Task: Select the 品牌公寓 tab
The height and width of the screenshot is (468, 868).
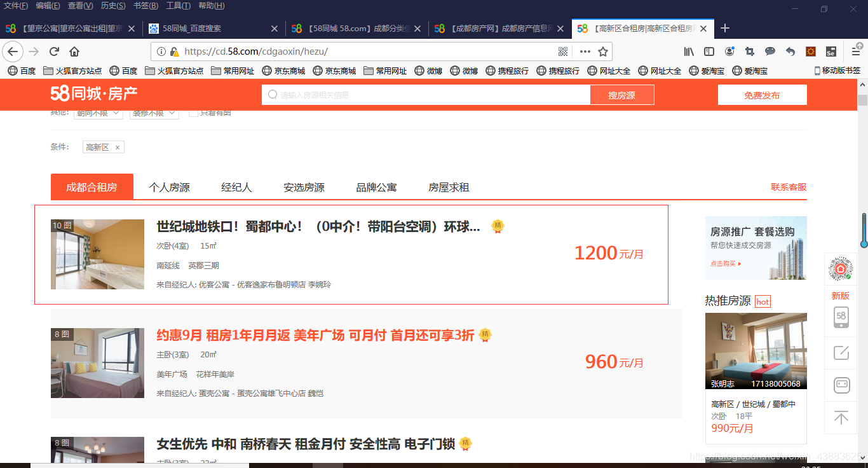Action: pyautogui.click(x=376, y=188)
